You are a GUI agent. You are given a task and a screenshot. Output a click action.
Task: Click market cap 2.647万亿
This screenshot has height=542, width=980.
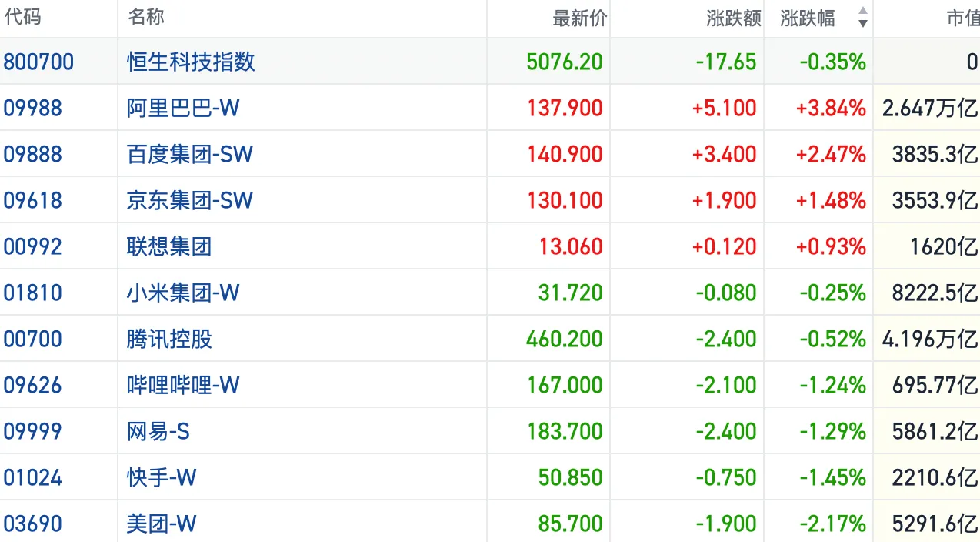(x=930, y=108)
